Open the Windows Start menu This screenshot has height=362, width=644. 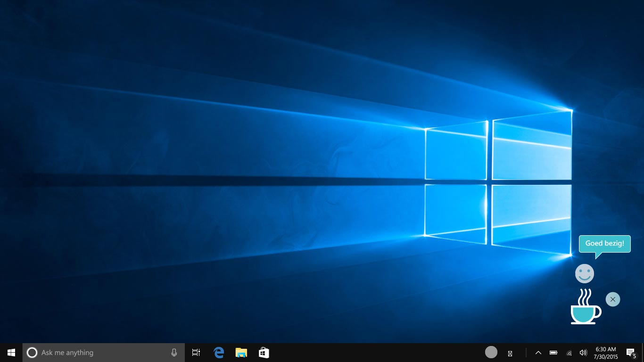pyautogui.click(x=11, y=353)
